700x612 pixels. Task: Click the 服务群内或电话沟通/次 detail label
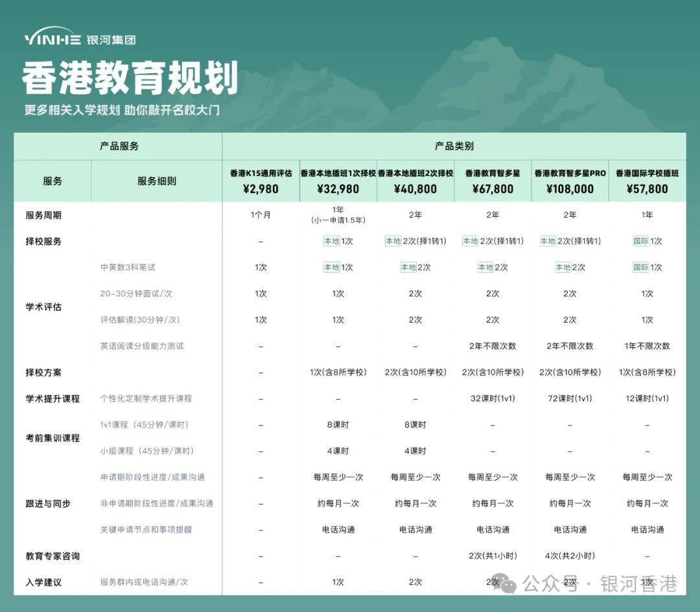click(x=144, y=582)
